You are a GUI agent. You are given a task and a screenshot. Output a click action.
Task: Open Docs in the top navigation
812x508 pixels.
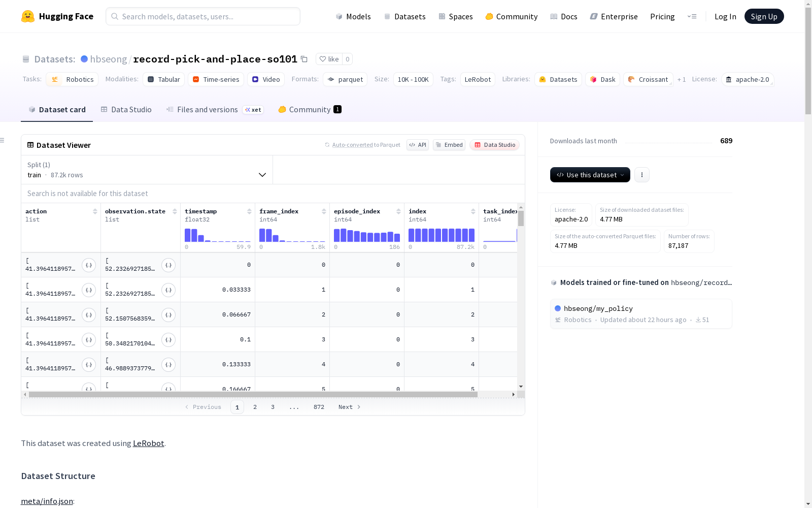[x=564, y=16]
